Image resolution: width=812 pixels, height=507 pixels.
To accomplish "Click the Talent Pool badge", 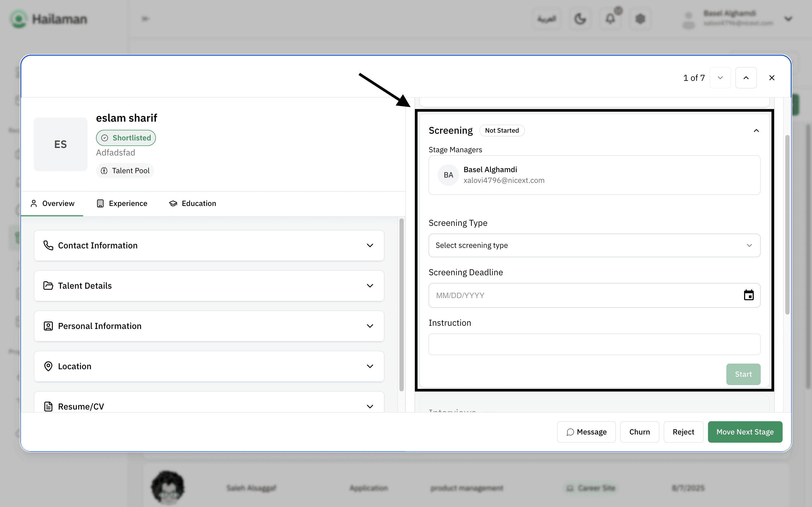I will click(x=125, y=171).
